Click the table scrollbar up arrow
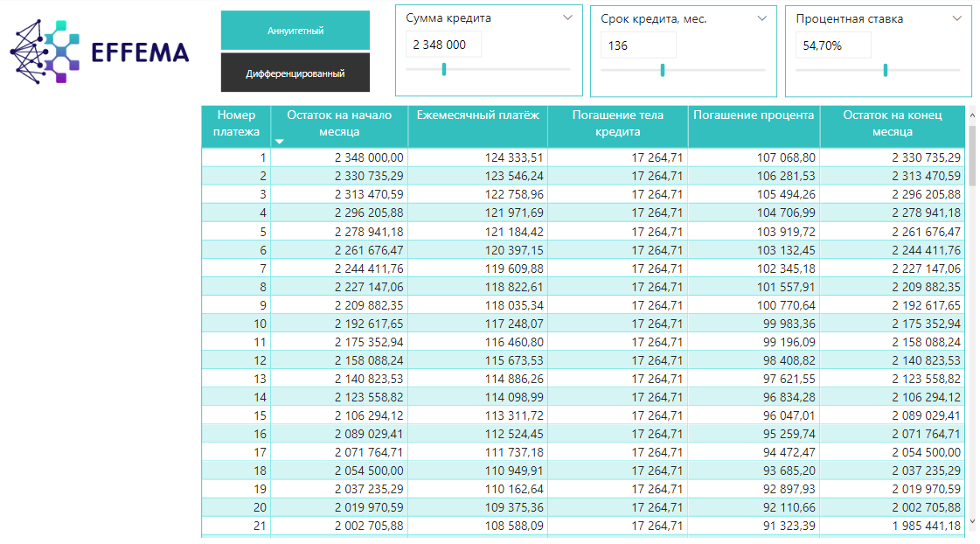Screen dimensions: 980x544 [x=972, y=115]
